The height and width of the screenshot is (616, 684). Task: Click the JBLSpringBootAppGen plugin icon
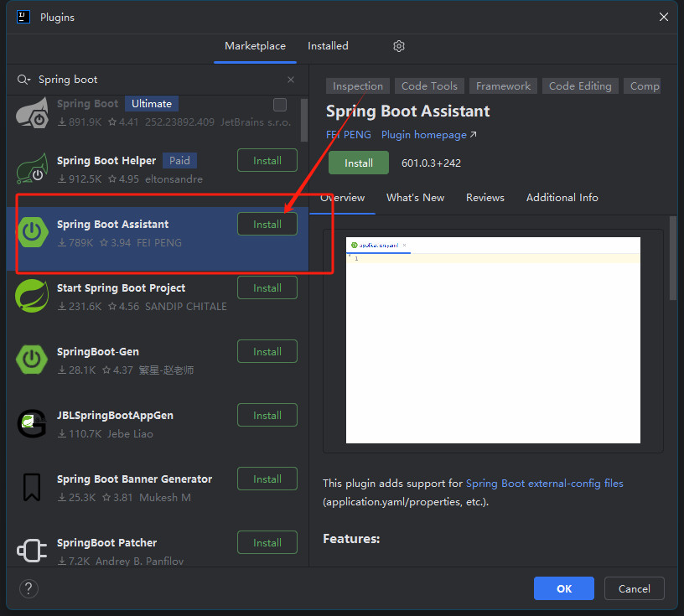(x=32, y=423)
